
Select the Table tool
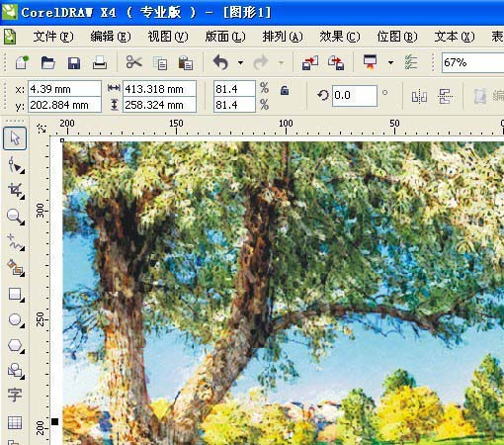pyautogui.click(x=15, y=422)
